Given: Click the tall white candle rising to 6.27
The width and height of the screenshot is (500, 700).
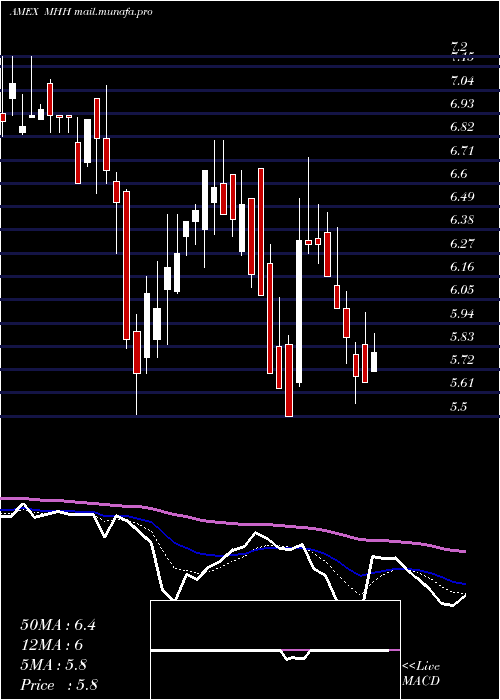Looking at the screenshot, I should tap(299, 312).
